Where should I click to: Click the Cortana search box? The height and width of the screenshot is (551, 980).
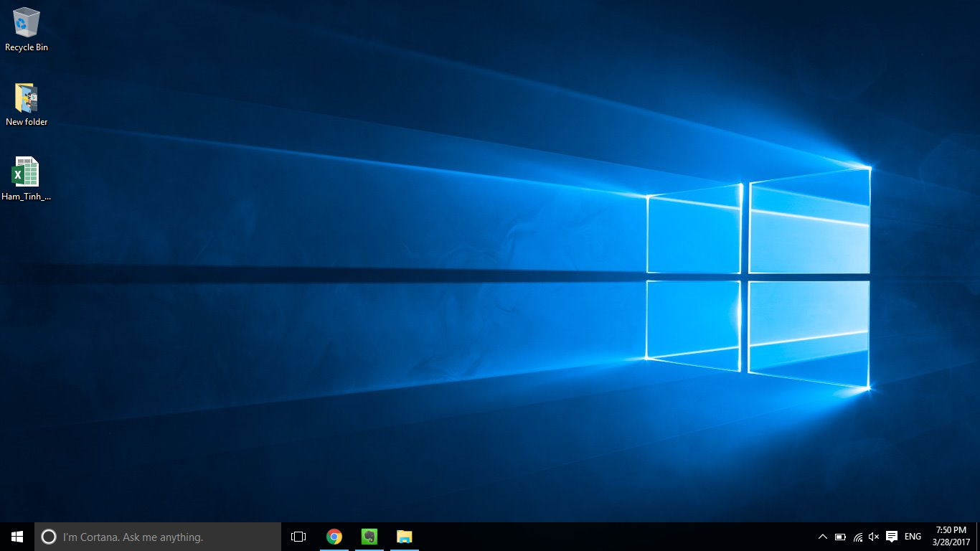(x=165, y=537)
